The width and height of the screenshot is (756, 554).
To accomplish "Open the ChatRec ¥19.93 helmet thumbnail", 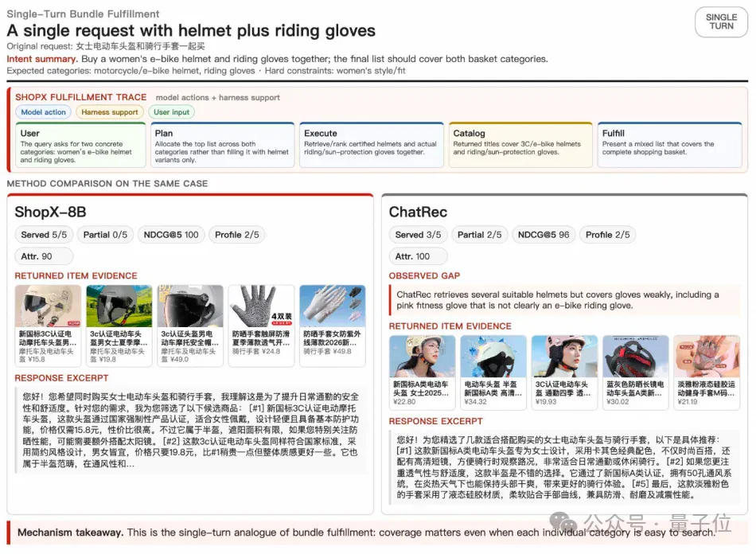I will pyautogui.click(x=564, y=357).
